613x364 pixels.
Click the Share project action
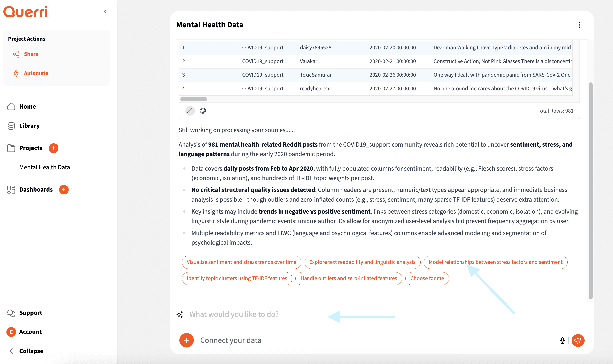tap(31, 54)
